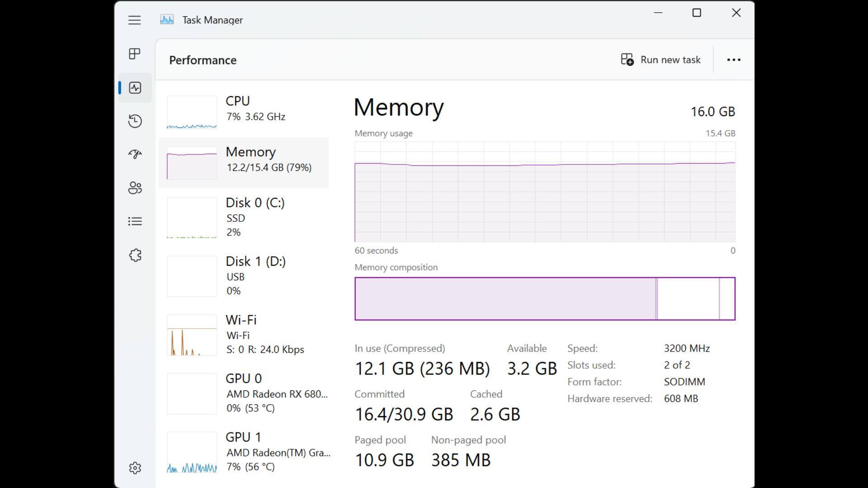Select the Memory performance entry
The image size is (868, 488).
point(244,163)
